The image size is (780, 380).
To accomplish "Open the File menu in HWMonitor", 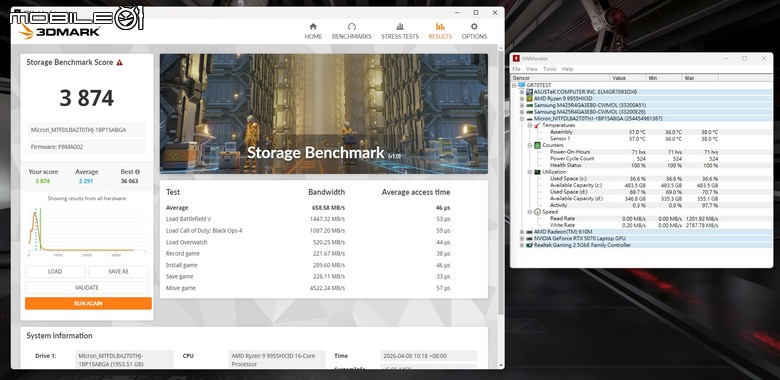I will 516,69.
